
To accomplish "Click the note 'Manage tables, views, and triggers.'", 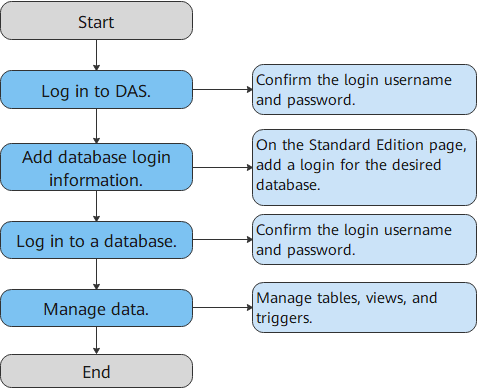I will click(364, 307).
